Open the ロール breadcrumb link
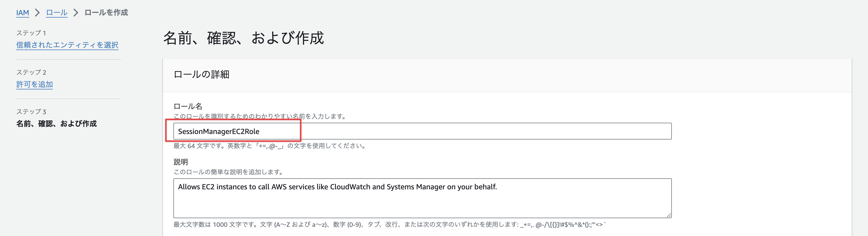The image size is (868, 236). [56, 13]
